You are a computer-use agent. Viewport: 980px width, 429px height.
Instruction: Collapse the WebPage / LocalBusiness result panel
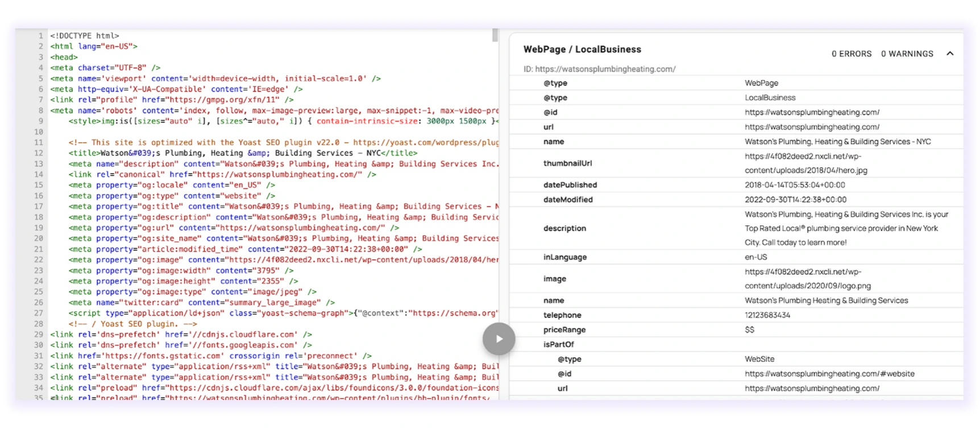tap(950, 53)
